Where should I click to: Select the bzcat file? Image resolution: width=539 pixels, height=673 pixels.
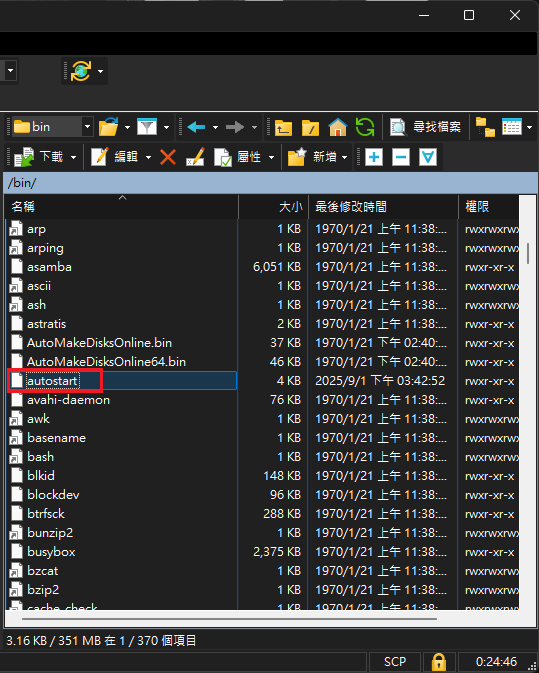click(x=42, y=571)
